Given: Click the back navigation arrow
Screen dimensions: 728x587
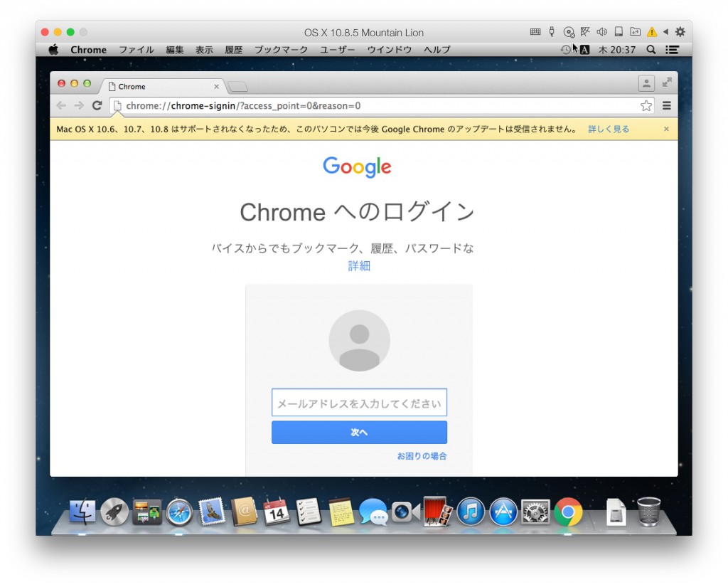Looking at the screenshot, I should tap(61, 105).
